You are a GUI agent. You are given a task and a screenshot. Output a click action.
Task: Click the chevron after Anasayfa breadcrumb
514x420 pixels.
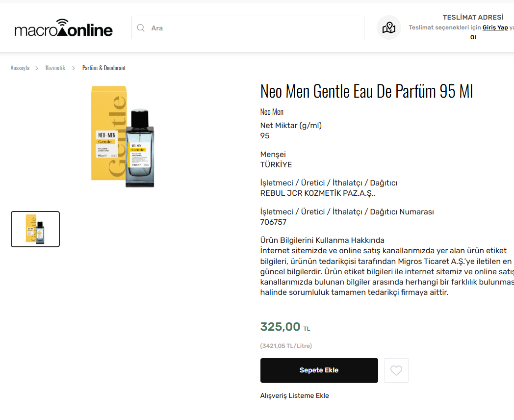37,68
